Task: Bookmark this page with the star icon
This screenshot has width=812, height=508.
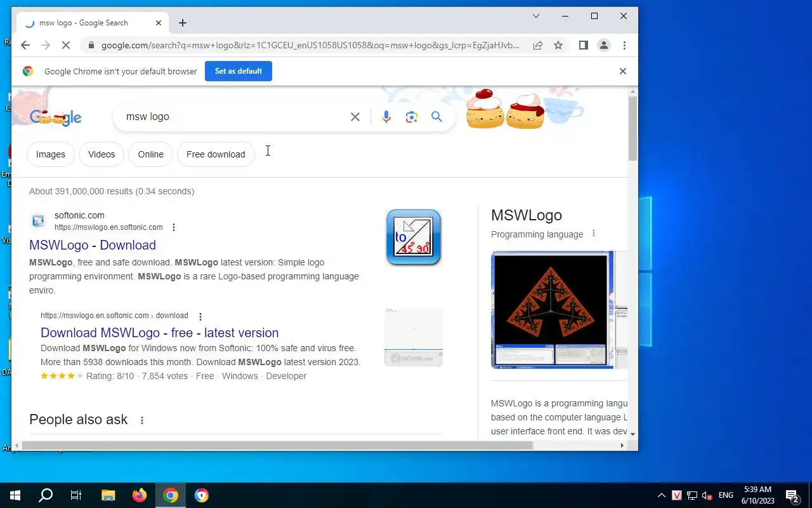Action: point(558,45)
